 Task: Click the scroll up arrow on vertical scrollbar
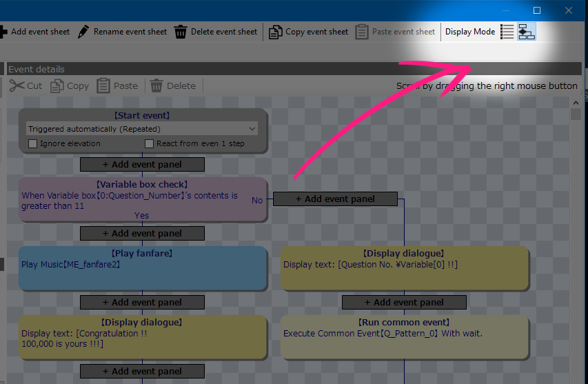coord(576,103)
